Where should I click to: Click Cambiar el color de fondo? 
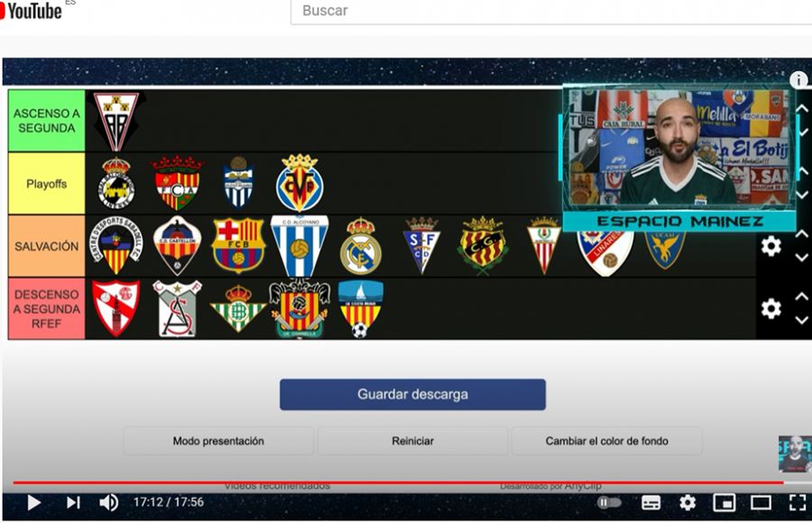607,441
